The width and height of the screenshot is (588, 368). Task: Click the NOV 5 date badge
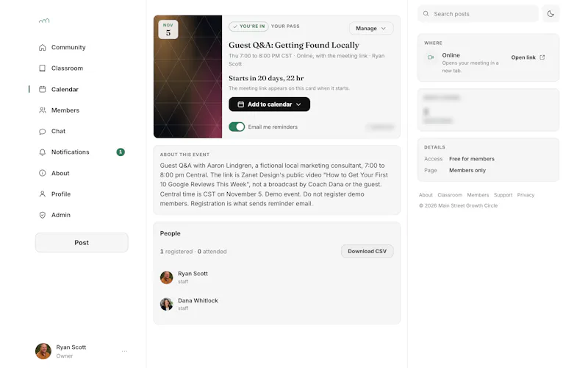coord(168,29)
